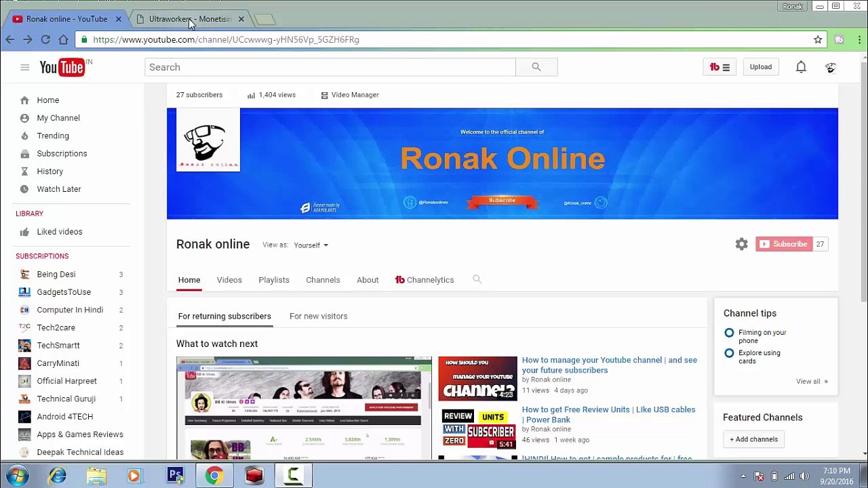Open the 'View as: Yourself' dropdown

tap(311, 245)
